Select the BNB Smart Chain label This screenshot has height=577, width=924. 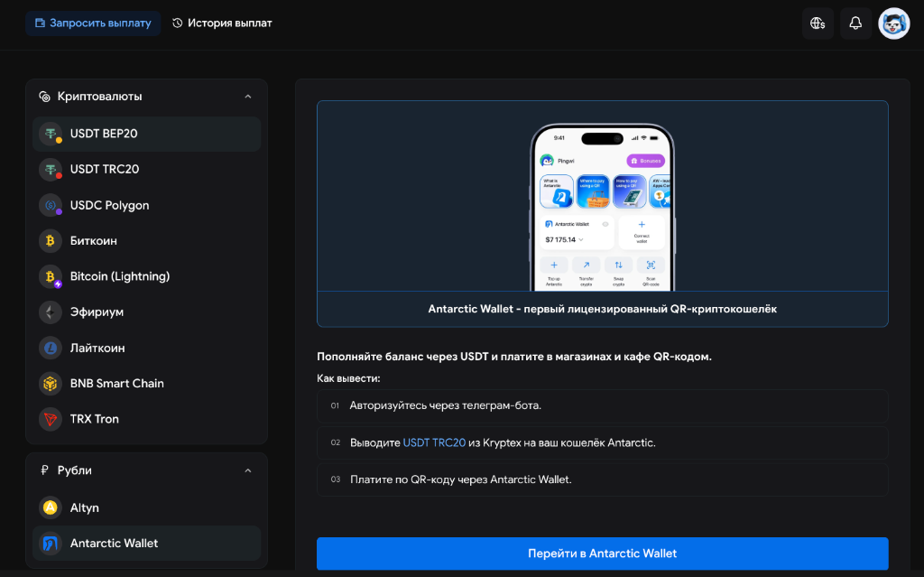116,384
